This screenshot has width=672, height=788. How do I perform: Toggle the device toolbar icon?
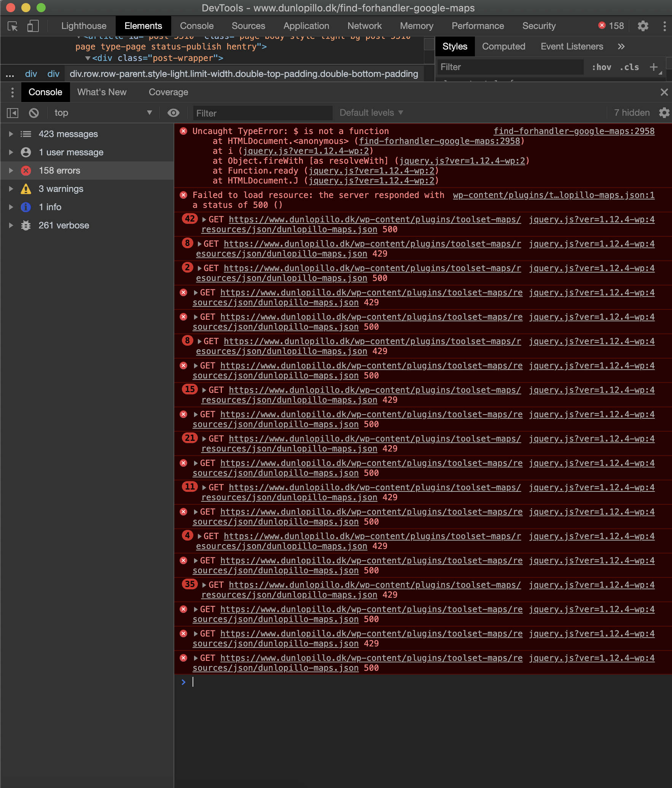tap(33, 26)
